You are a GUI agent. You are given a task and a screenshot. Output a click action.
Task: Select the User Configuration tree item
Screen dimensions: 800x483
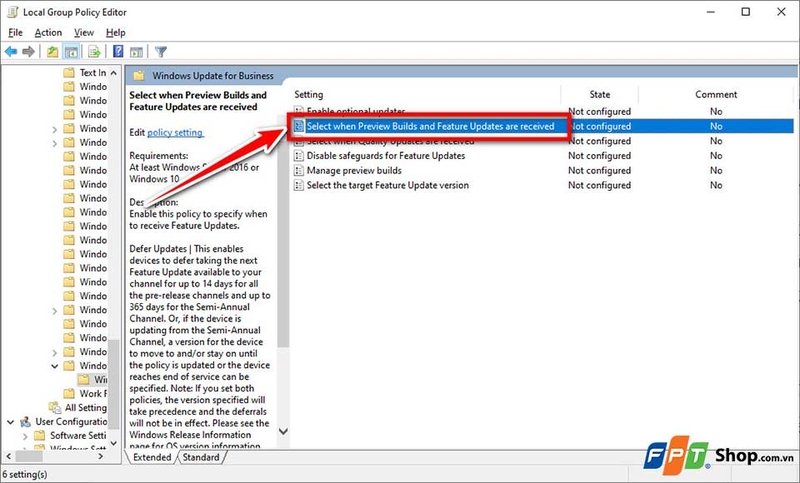point(71,422)
